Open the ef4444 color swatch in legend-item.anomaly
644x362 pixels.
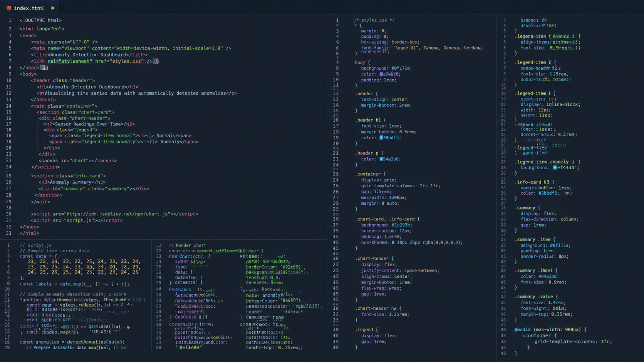click(x=555, y=167)
